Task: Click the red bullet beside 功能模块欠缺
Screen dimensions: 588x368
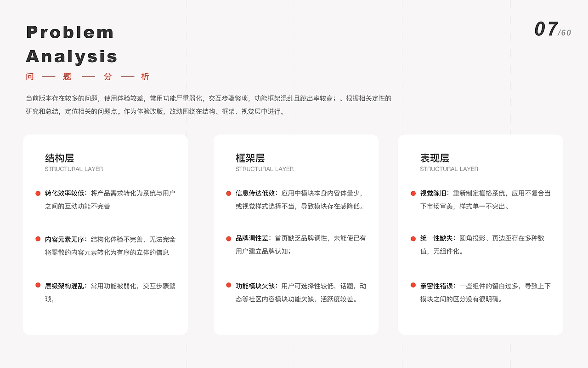Action: pyautogui.click(x=228, y=285)
